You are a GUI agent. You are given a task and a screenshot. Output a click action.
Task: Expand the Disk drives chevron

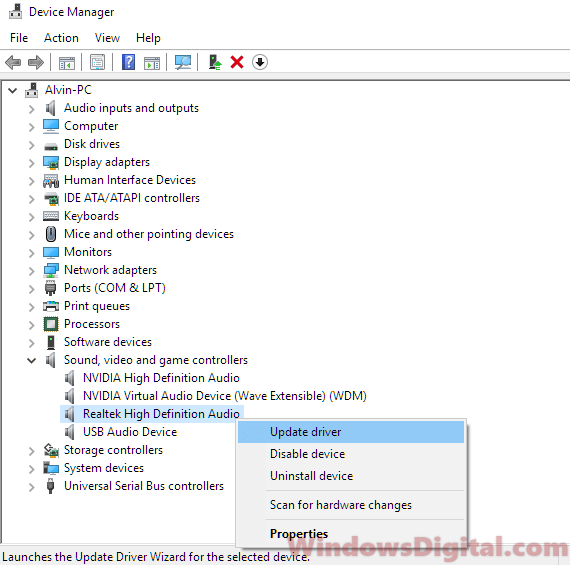coord(32,145)
